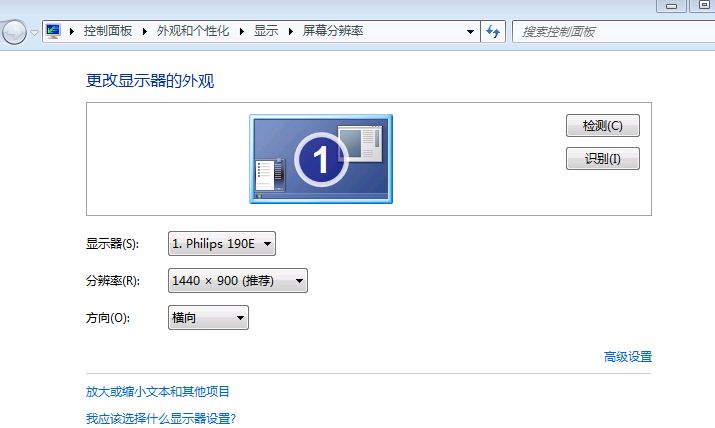Expand the arrow after 控制面板 breadcrumb
This screenshot has width=715, height=428.
point(146,31)
